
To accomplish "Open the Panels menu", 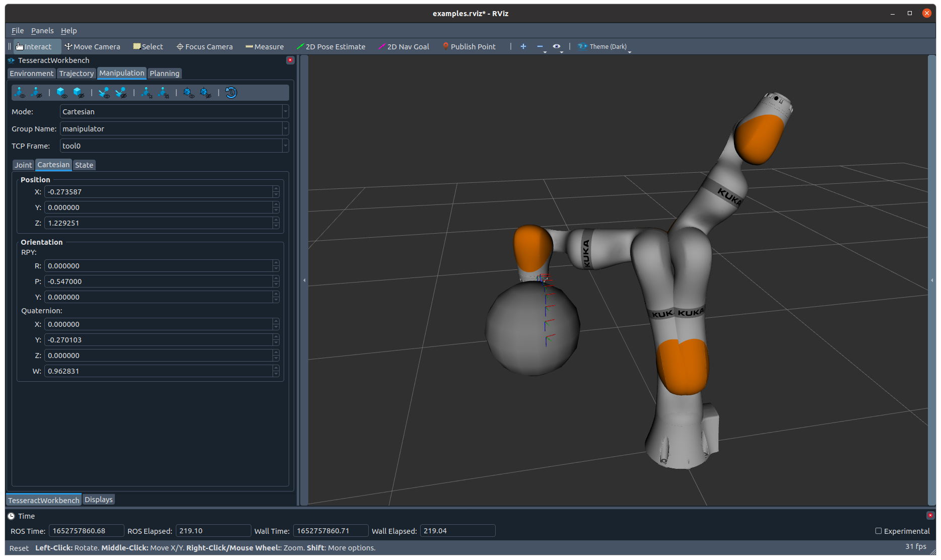I will click(42, 31).
